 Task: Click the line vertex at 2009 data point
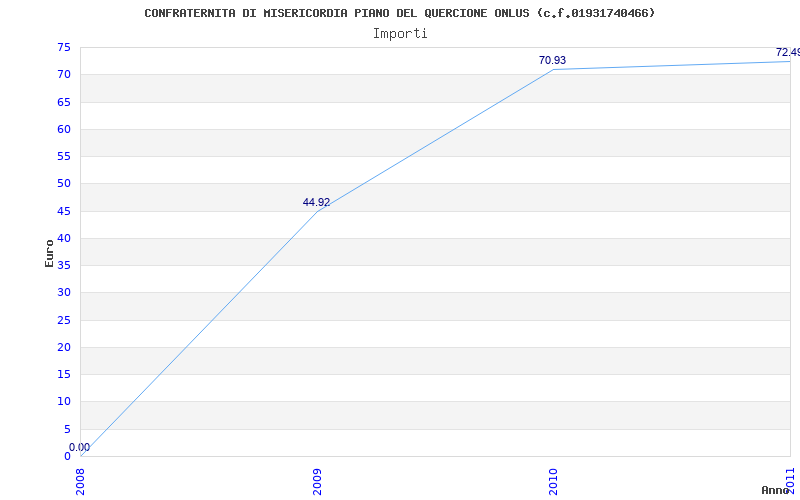317,211
